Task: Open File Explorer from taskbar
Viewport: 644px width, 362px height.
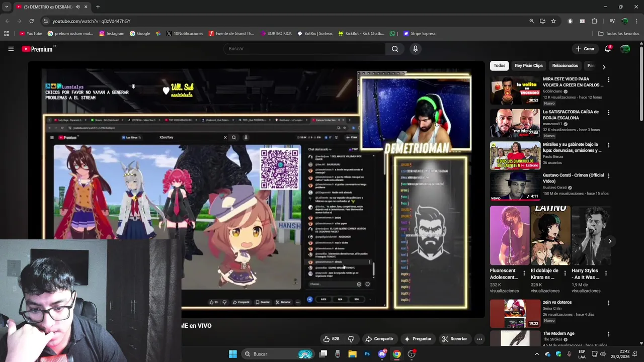Action: pyautogui.click(x=352, y=354)
